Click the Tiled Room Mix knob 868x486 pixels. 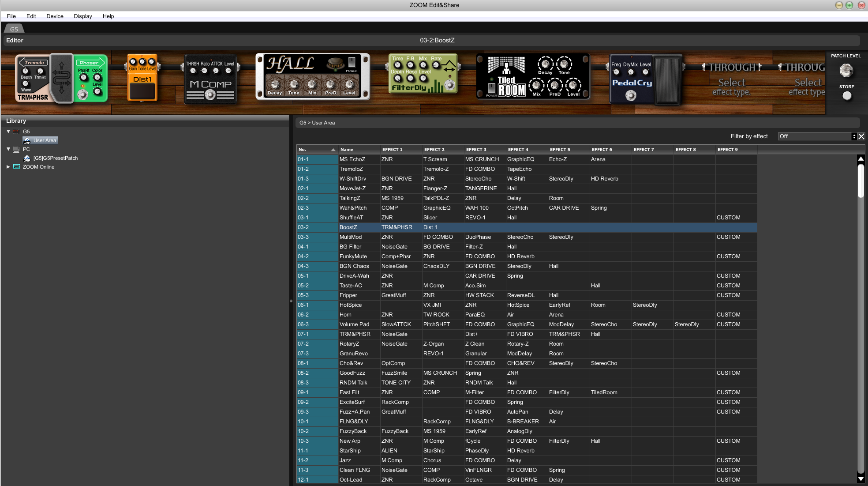[536, 85]
